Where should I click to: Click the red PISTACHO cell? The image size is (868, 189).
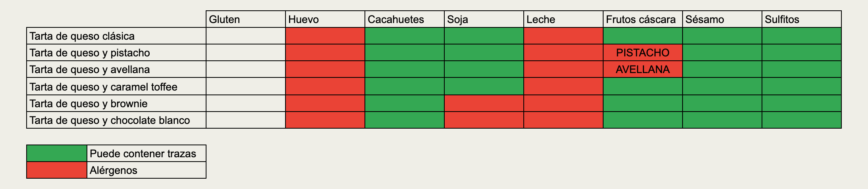[642, 52]
